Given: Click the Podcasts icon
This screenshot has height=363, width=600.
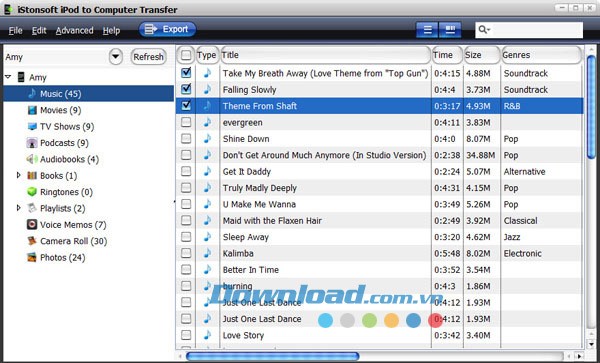Looking at the screenshot, I should click(x=32, y=143).
